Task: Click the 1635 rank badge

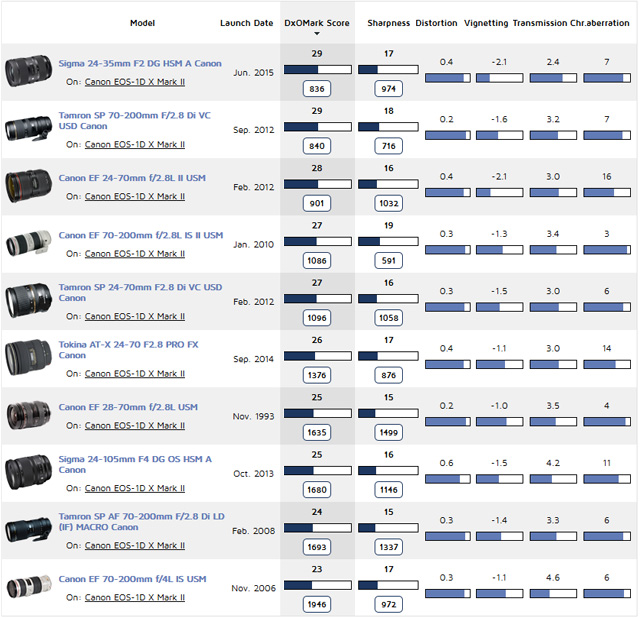Action: (317, 432)
